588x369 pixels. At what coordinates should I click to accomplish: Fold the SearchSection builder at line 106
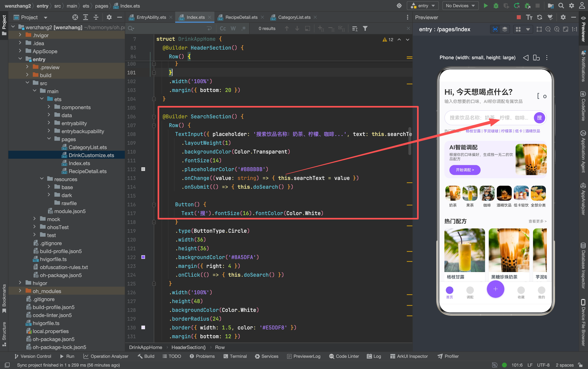(x=154, y=117)
